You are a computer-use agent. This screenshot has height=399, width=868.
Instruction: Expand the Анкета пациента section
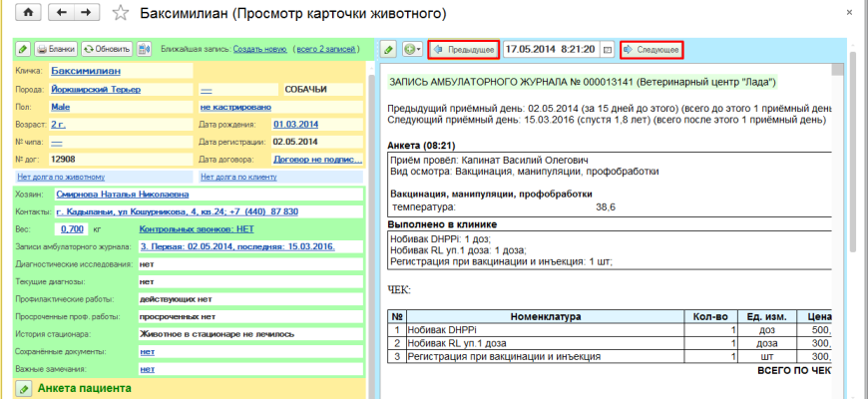click(x=84, y=388)
